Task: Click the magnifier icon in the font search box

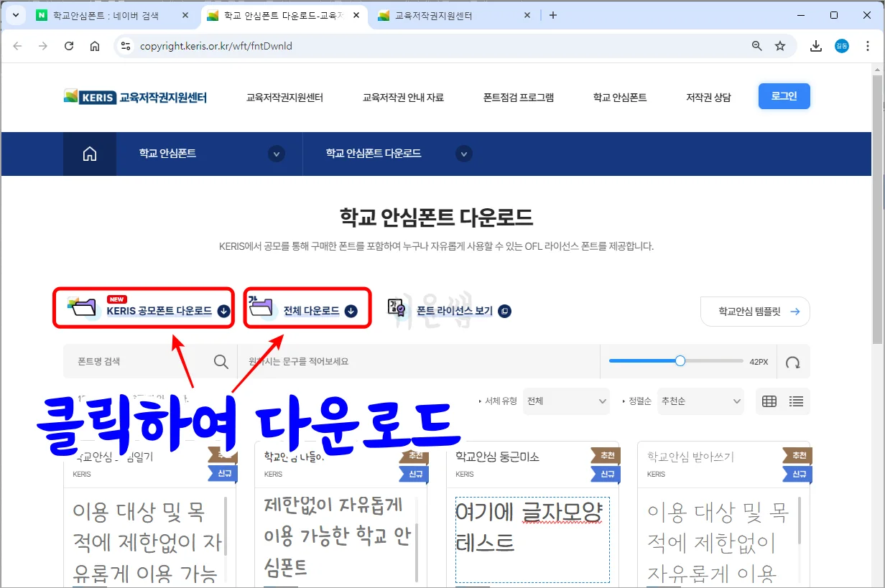Action: tap(221, 361)
